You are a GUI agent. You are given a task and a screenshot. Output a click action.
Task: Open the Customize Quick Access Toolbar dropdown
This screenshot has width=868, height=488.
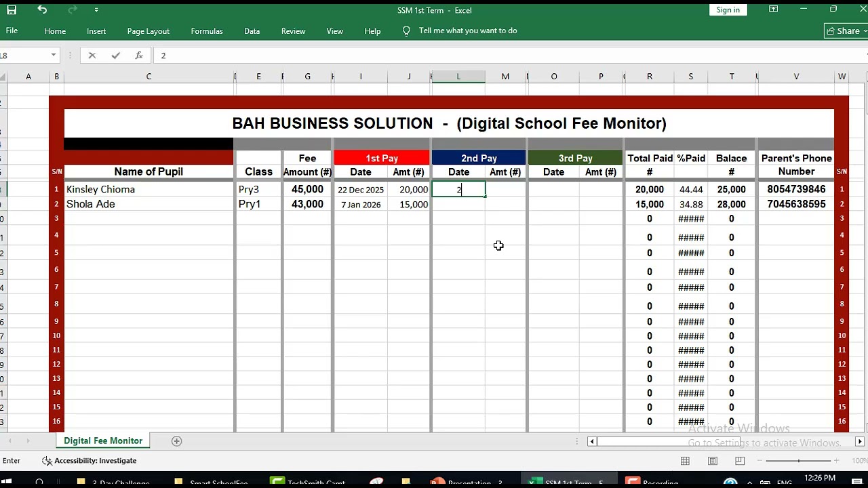[x=96, y=10]
